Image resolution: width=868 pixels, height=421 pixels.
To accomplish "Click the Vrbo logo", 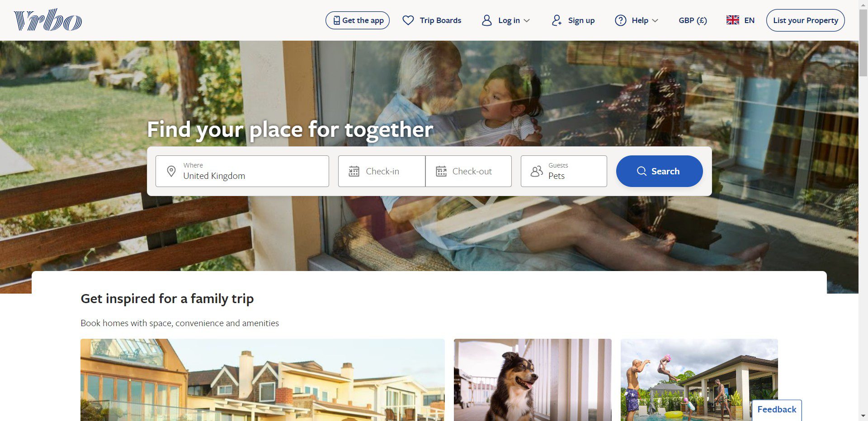I will tap(48, 20).
